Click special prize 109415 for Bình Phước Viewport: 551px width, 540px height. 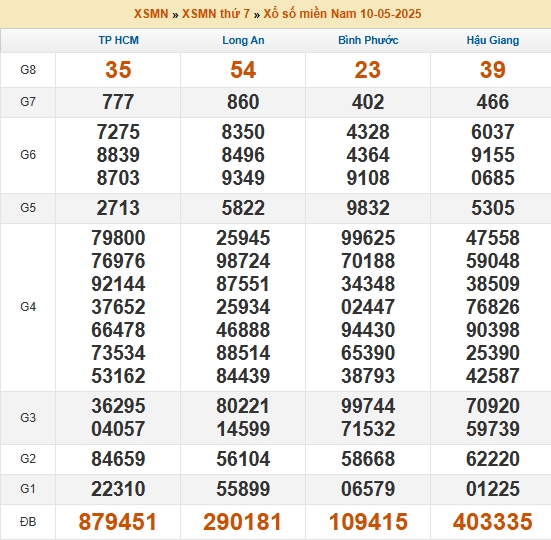[x=368, y=522]
